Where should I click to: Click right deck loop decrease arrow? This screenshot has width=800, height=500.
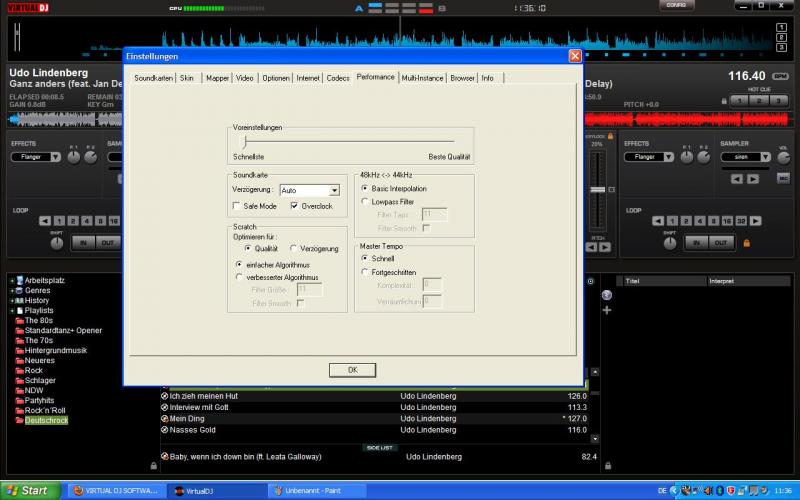coord(658,221)
